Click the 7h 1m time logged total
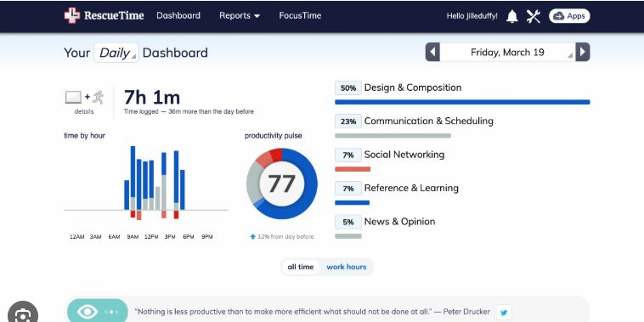Image resolution: width=644 pixels, height=322 pixels. pyautogui.click(x=152, y=98)
